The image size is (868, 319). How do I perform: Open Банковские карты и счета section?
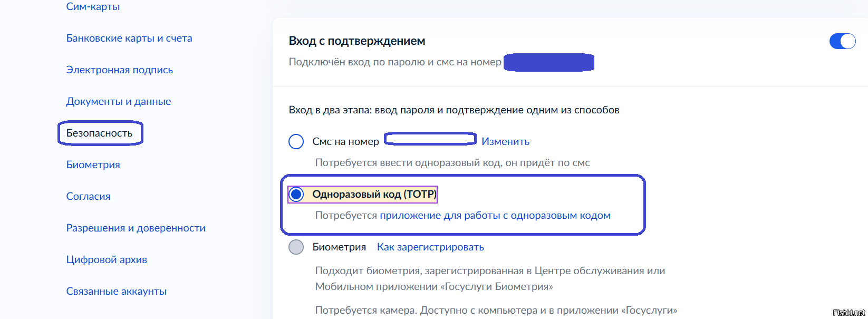pyautogui.click(x=129, y=38)
